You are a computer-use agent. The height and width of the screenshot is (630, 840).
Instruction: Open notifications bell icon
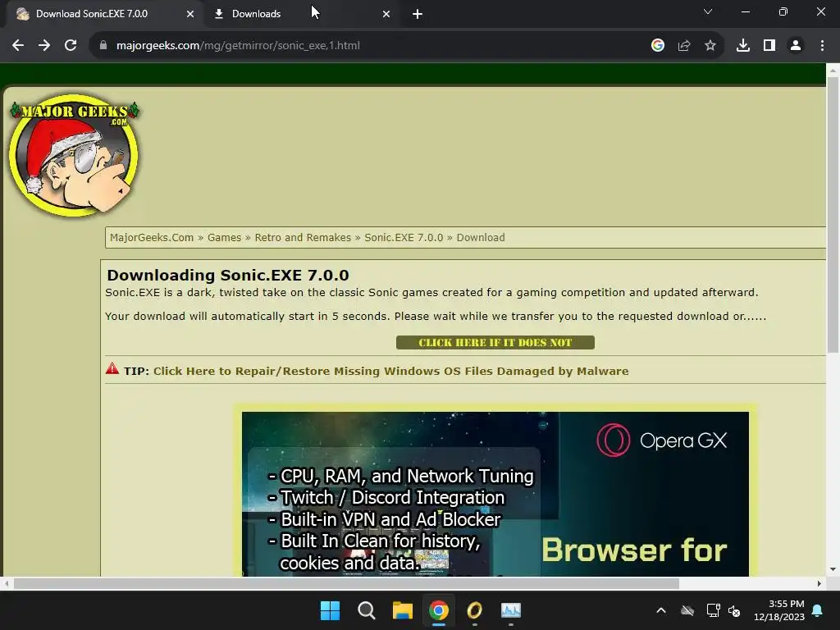click(x=818, y=610)
